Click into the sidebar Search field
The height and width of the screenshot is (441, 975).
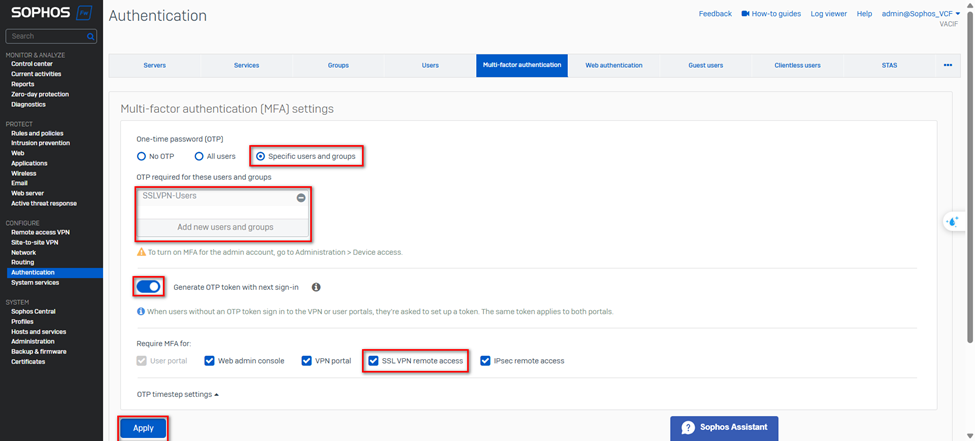[45, 36]
